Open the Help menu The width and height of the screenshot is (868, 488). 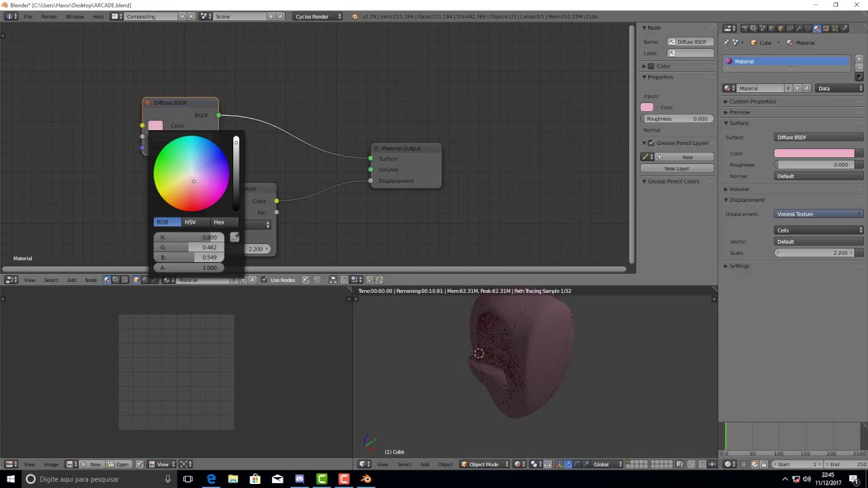click(x=98, y=16)
